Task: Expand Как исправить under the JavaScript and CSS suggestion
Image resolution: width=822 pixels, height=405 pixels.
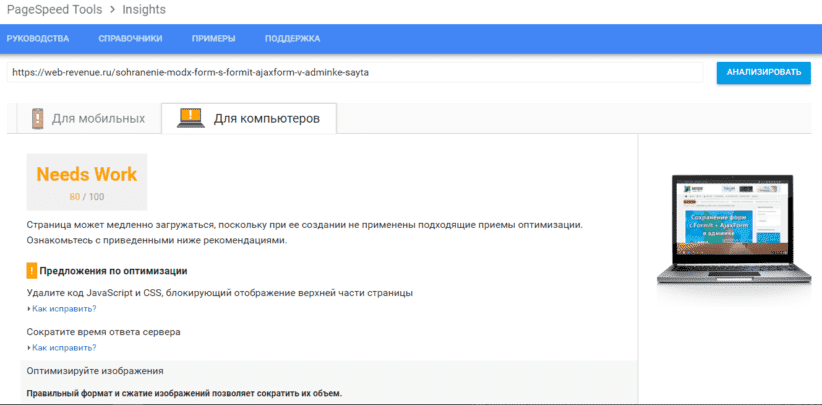Action: pyautogui.click(x=62, y=309)
